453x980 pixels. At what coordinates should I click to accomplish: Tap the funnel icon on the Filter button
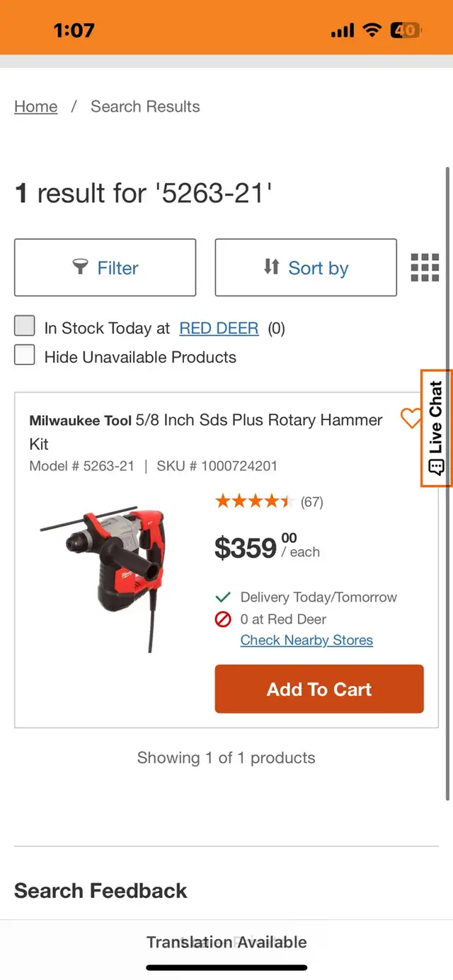pos(79,267)
